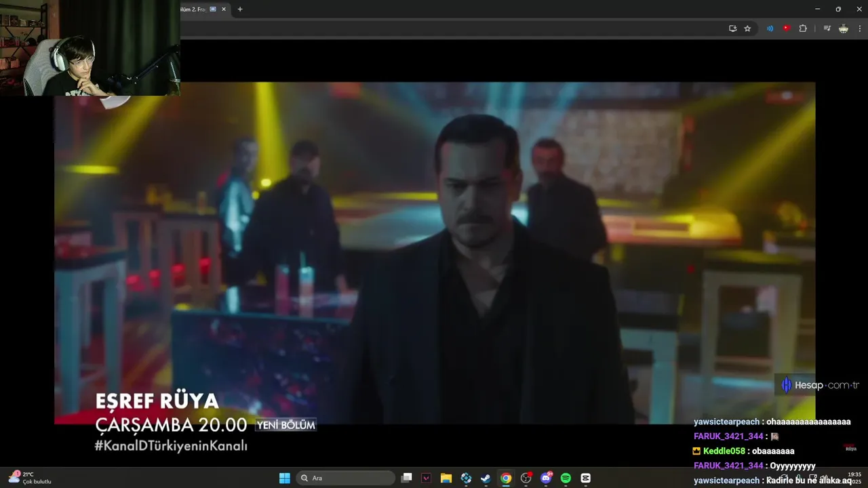Open the red heart YouTube extension
Screen dimensions: 868x488
[787, 28]
